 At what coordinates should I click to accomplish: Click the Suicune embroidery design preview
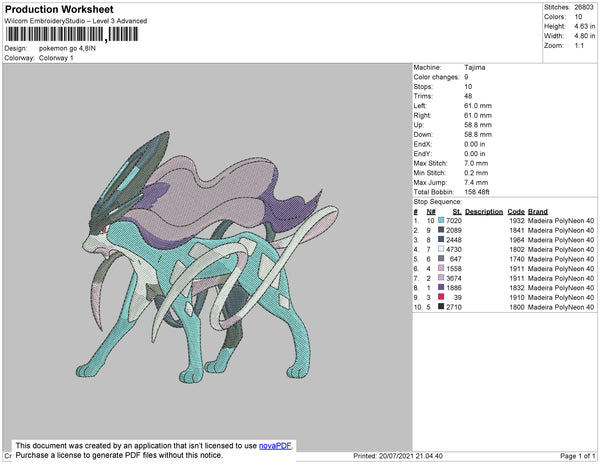coord(207,257)
